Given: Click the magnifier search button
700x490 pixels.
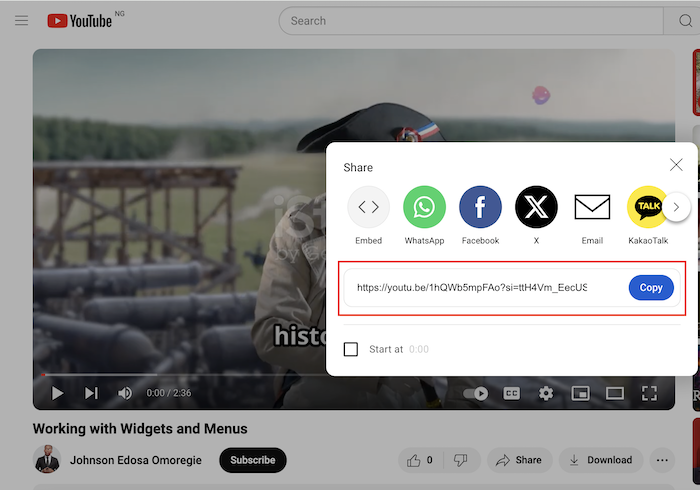Looking at the screenshot, I should [684, 21].
